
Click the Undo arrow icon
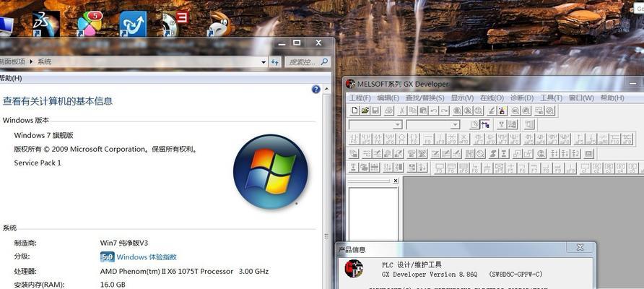(x=434, y=111)
